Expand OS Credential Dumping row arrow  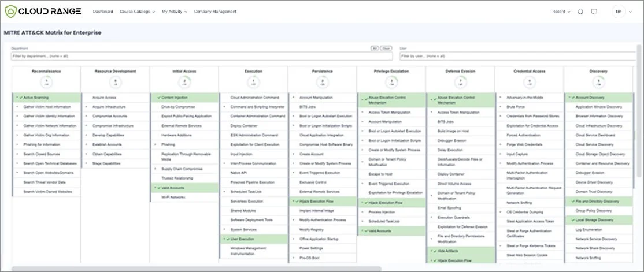(x=500, y=212)
